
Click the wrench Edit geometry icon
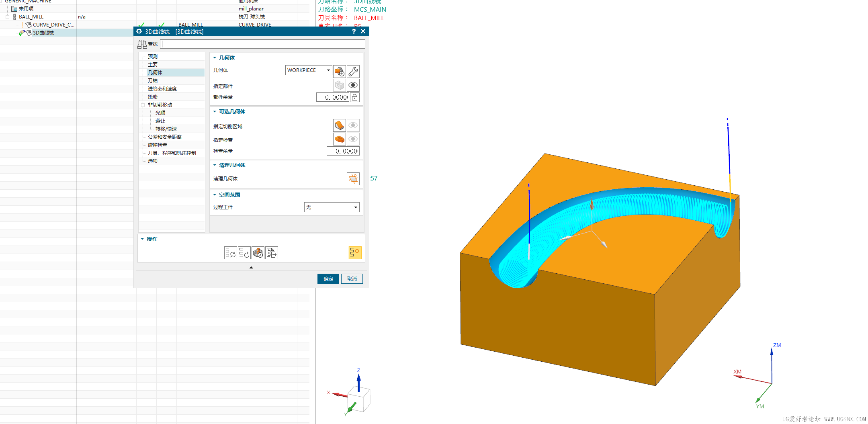pos(353,72)
